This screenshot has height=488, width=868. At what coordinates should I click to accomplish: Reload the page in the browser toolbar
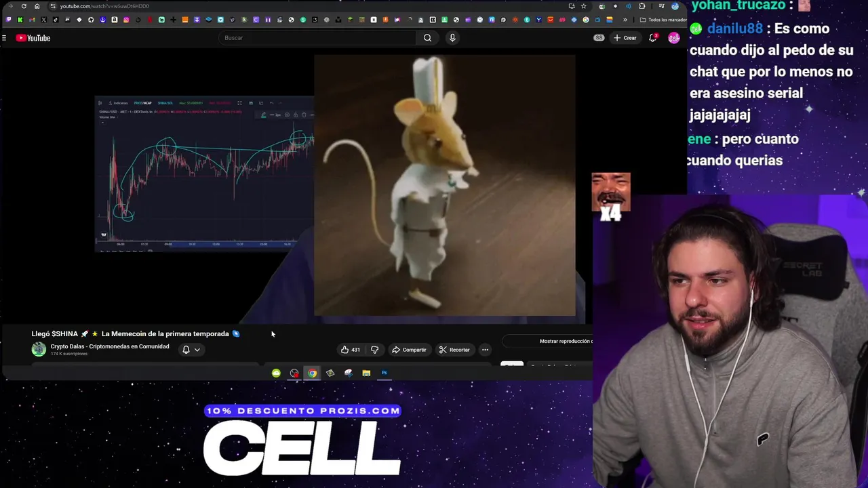coord(24,6)
